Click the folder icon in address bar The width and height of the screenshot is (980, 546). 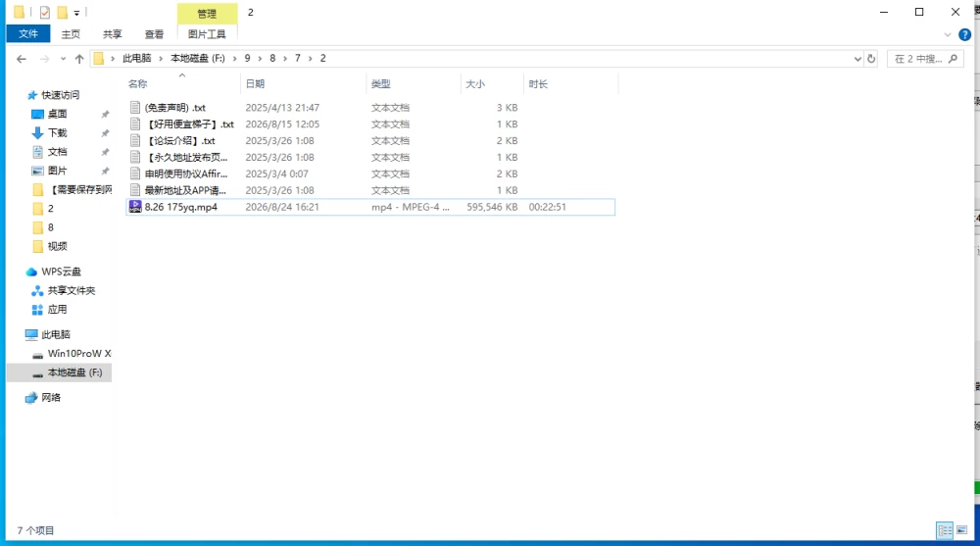(x=99, y=59)
